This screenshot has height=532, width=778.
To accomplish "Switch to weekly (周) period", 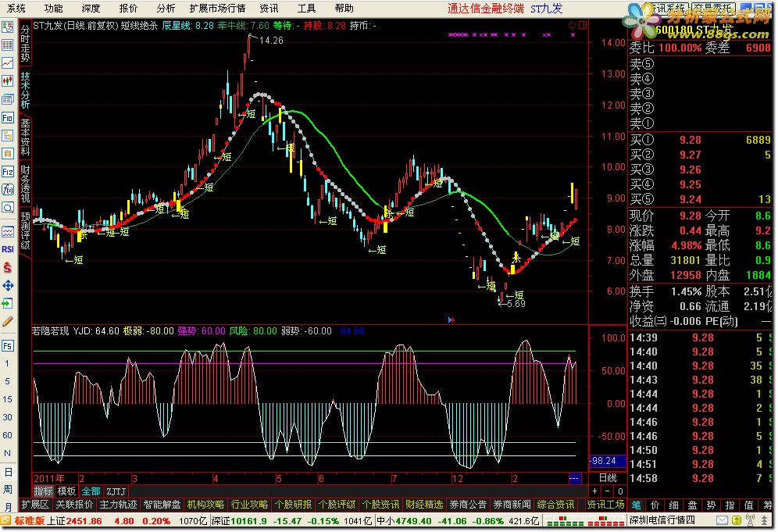I will point(8,489).
